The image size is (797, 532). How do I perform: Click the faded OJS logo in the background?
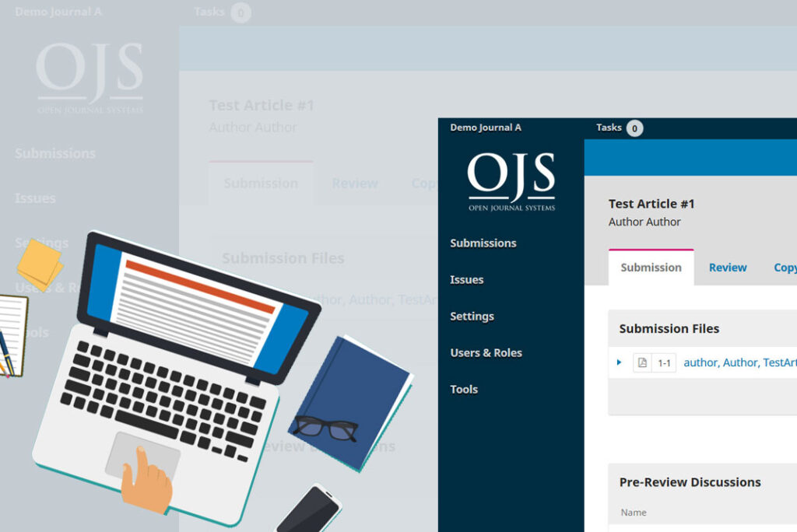coord(90,79)
